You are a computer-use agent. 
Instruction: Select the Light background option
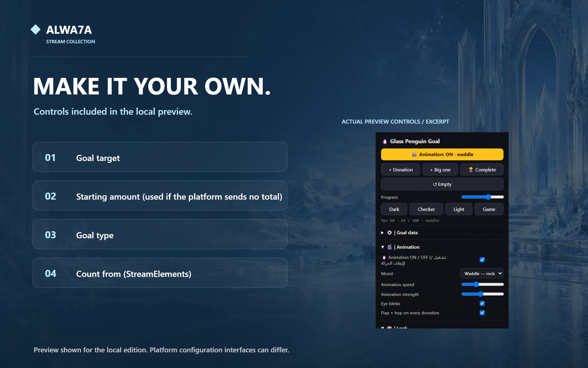pyautogui.click(x=458, y=209)
